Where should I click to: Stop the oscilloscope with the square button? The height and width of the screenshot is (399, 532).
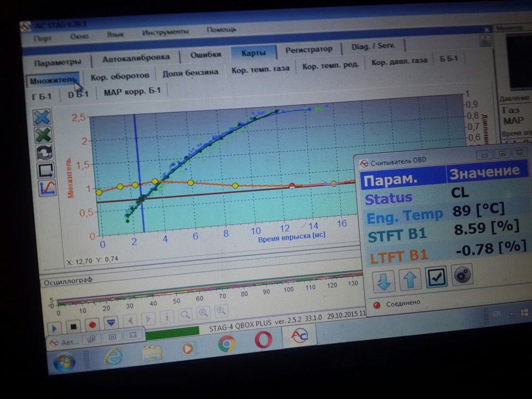click(x=73, y=326)
